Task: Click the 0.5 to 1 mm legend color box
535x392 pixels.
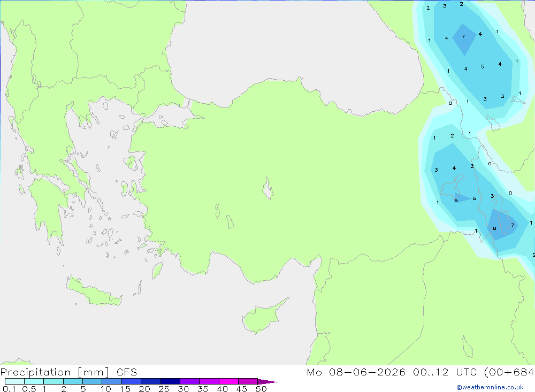Action: (x=34, y=381)
